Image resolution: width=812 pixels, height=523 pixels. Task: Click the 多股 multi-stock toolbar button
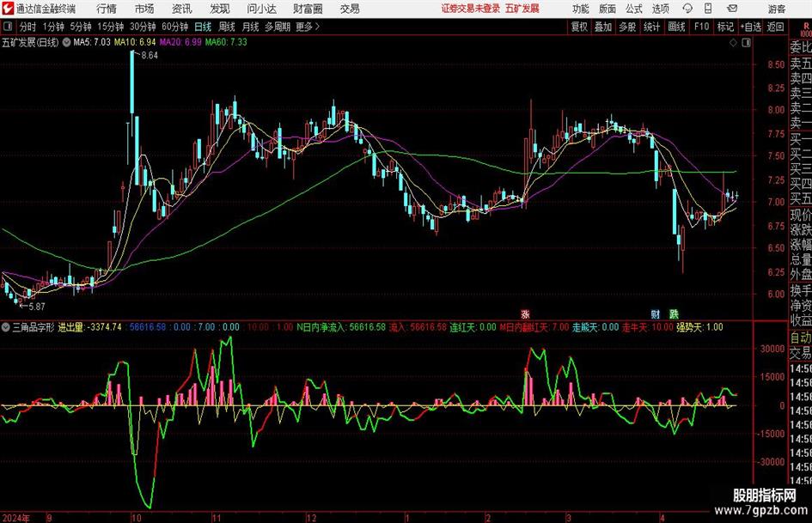627,27
